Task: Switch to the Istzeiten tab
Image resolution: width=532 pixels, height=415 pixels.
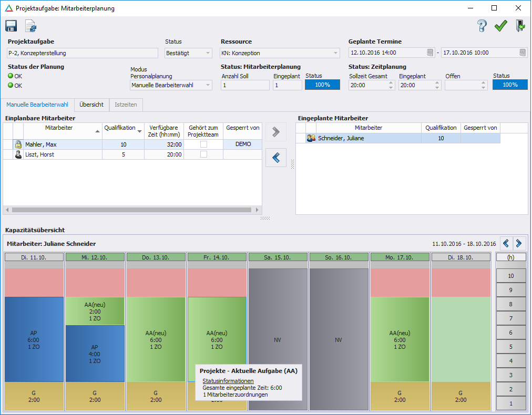Action: pos(126,105)
